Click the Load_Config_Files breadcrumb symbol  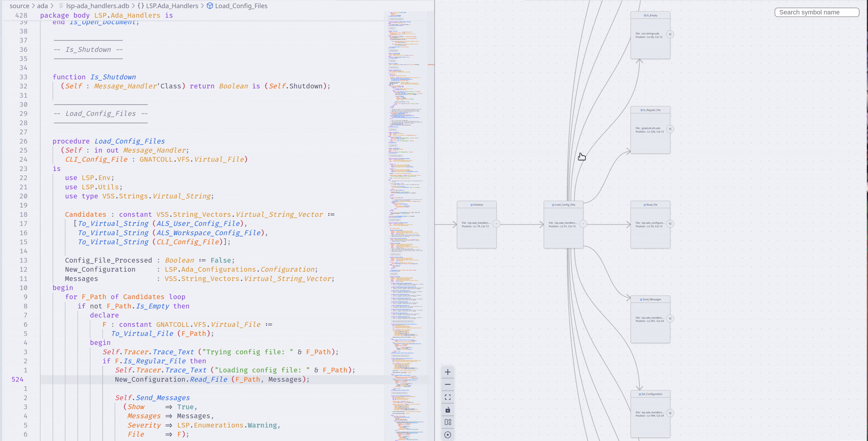coord(241,6)
